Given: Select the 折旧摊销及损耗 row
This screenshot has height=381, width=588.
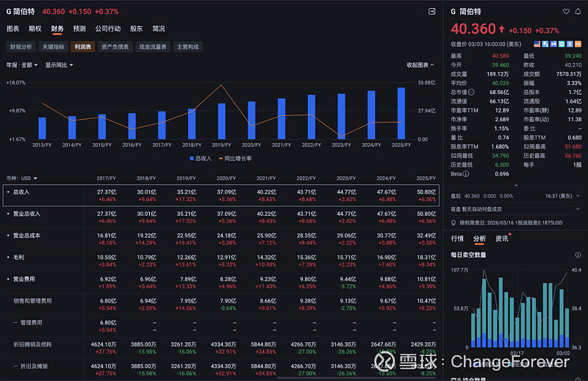Looking at the screenshot, I should (x=221, y=347).
